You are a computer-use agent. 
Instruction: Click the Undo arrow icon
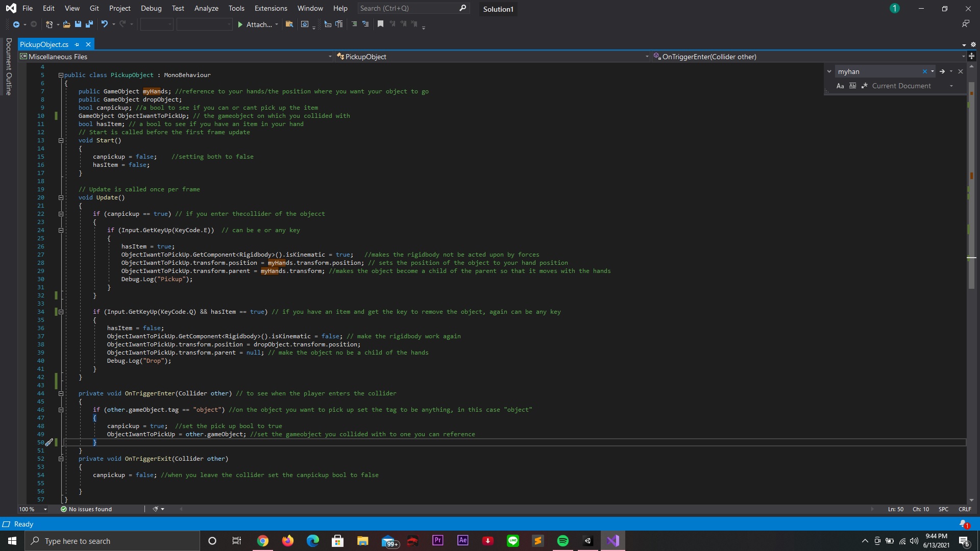(105, 24)
